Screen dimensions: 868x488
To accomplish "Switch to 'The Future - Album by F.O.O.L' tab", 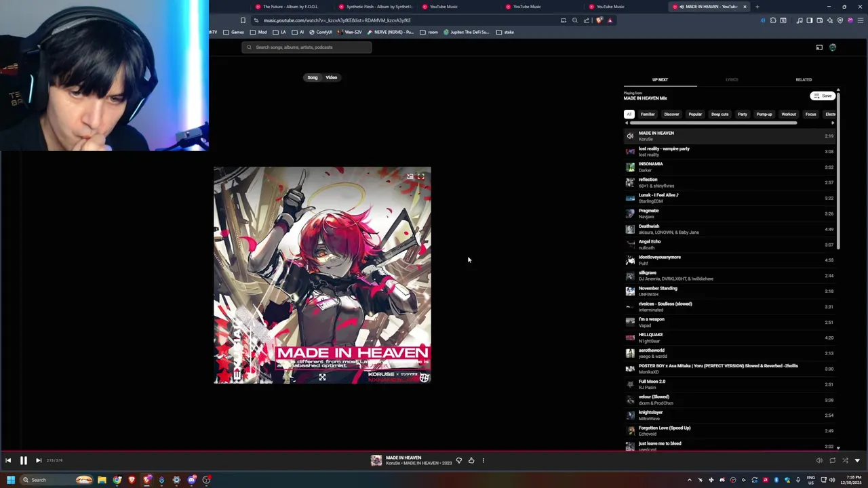I will point(291,7).
